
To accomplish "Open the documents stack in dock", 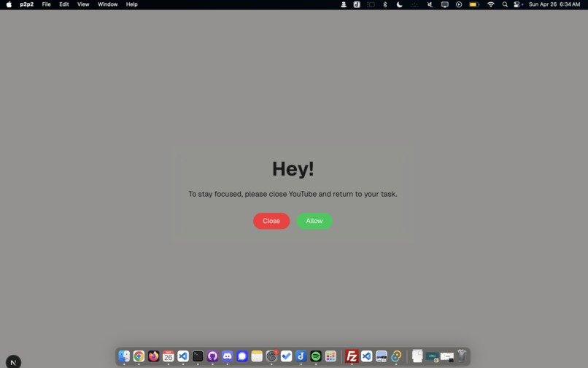I will (x=417, y=356).
